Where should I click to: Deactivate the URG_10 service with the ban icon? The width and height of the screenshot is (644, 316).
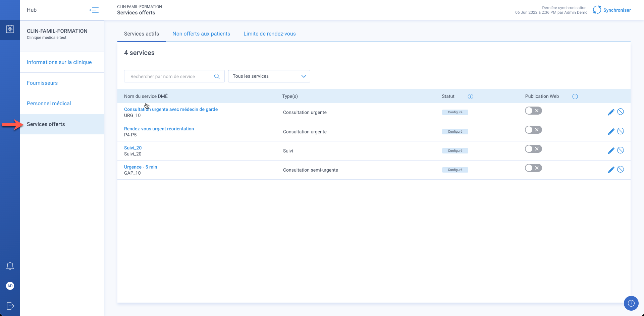pyautogui.click(x=621, y=112)
